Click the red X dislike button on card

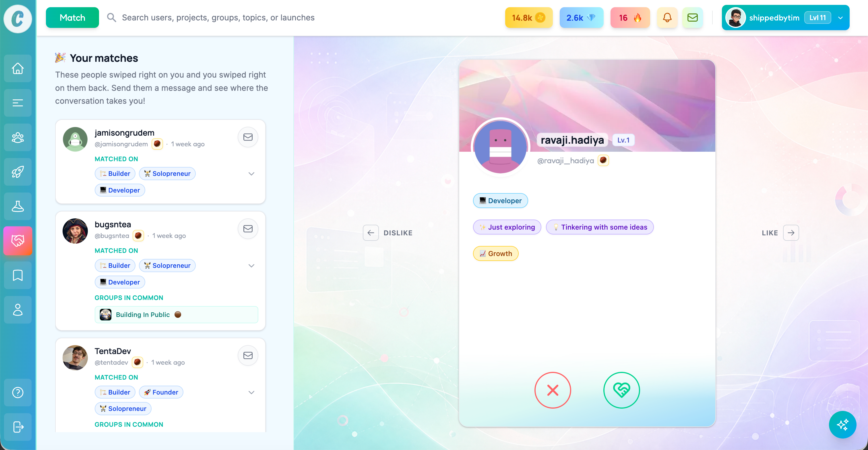pyautogui.click(x=553, y=390)
